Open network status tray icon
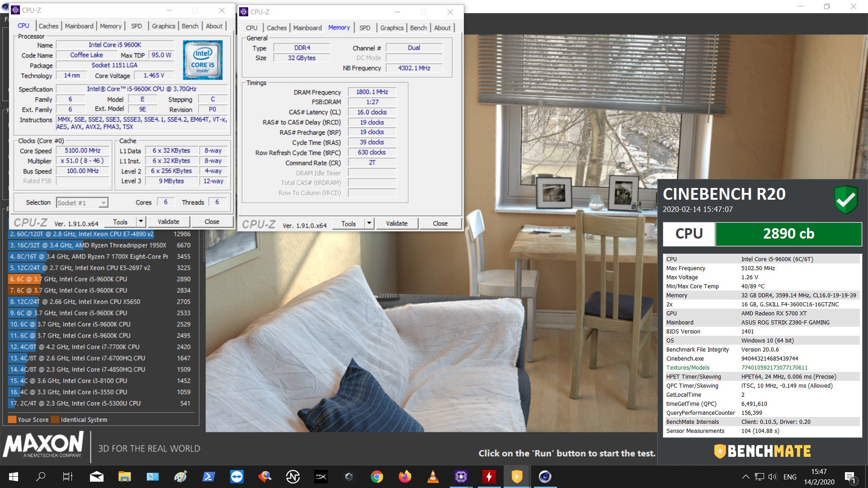The height and width of the screenshot is (488, 868). [x=759, y=477]
